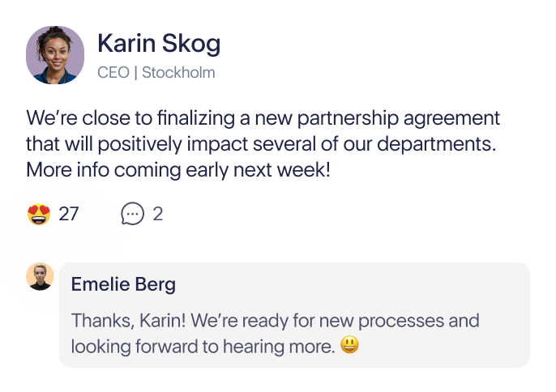Click the words "positively impact" in the post

(x=173, y=145)
